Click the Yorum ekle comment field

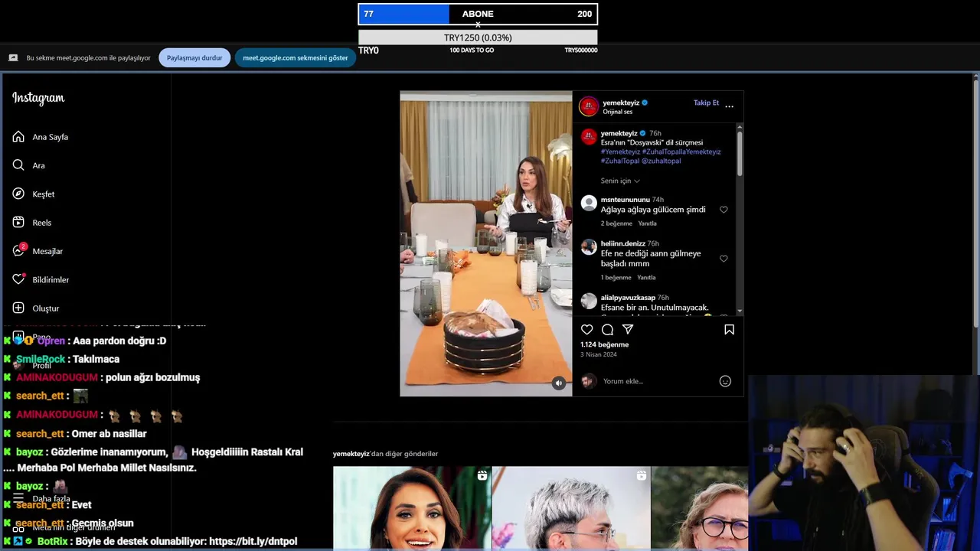[658, 381]
